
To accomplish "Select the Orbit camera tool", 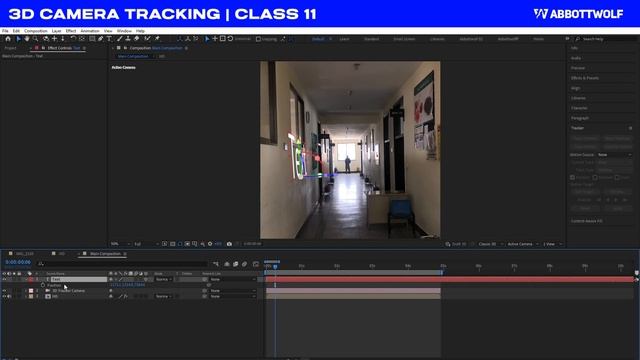I will pos(45,39).
